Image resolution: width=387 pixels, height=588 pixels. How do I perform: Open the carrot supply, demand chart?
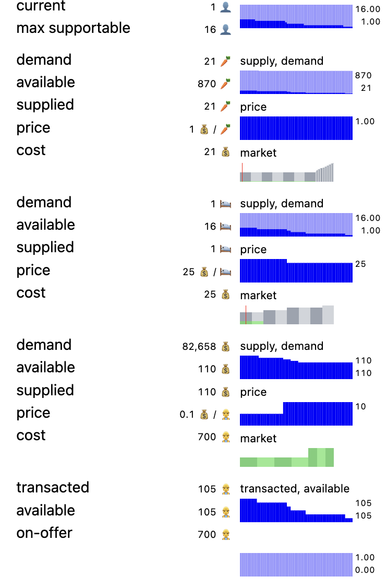click(296, 82)
